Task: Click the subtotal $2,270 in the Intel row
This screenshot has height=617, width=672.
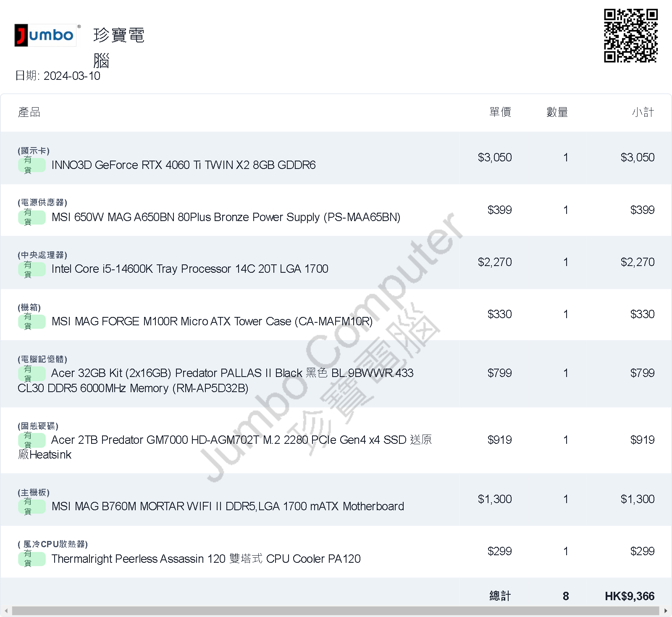Action: pos(638,262)
